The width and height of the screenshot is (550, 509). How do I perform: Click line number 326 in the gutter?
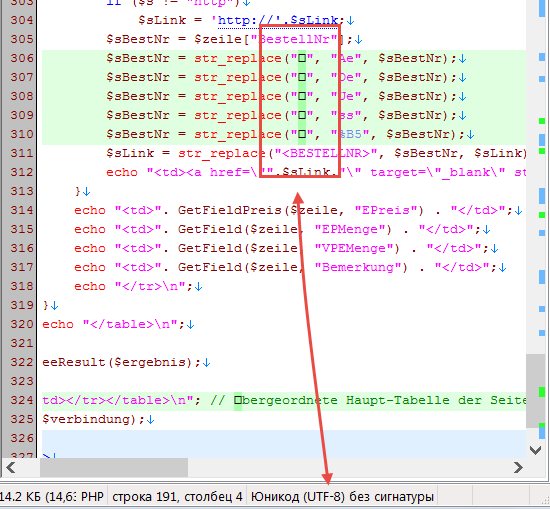pos(22,438)
